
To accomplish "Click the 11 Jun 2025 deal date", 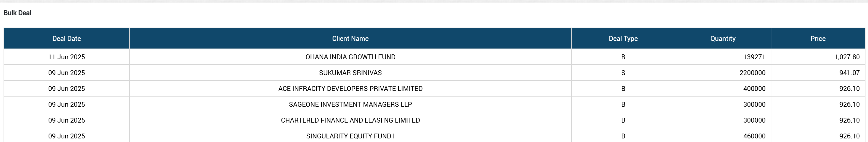I will tap(66, 57).
